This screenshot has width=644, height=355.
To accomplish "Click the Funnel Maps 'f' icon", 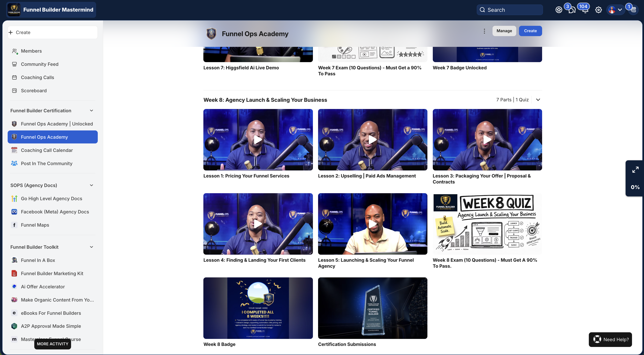I will 14,225.
